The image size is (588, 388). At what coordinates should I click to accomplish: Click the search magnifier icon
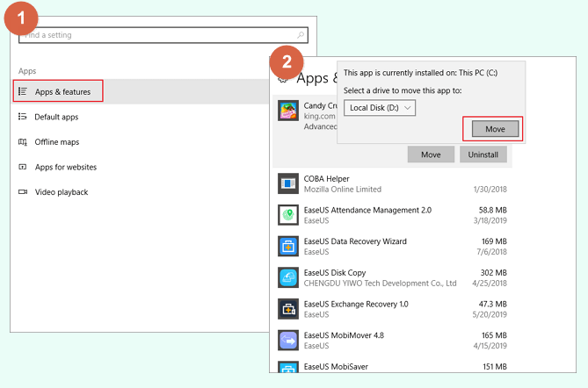click(x=301, y=35)
